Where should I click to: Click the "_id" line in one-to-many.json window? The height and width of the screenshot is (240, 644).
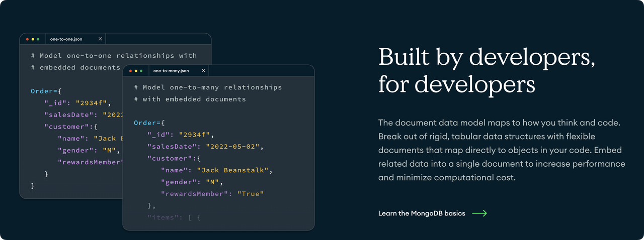click(181, 135)
